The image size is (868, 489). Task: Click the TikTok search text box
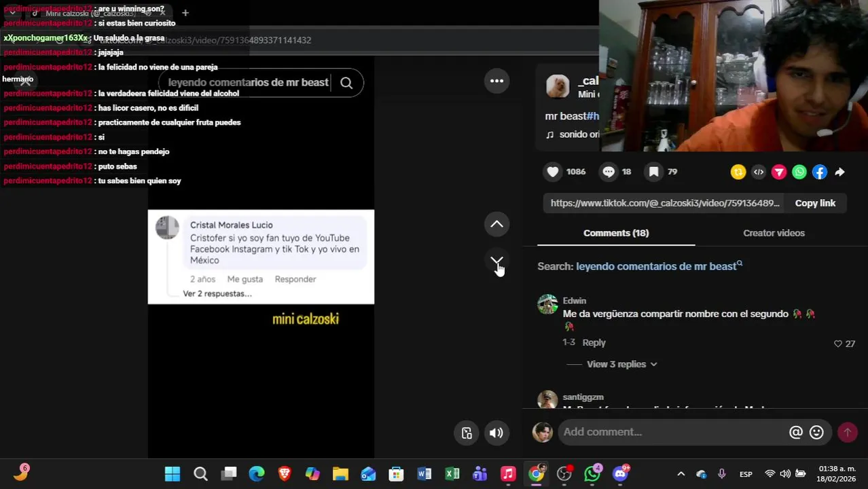pyautogui.click(x=248, y=83)
